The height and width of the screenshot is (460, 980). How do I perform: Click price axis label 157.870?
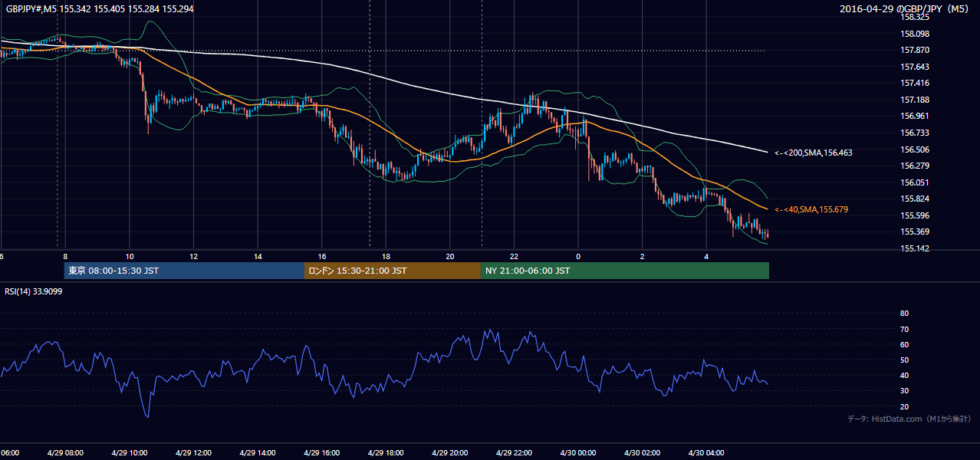tap(916, 50)
